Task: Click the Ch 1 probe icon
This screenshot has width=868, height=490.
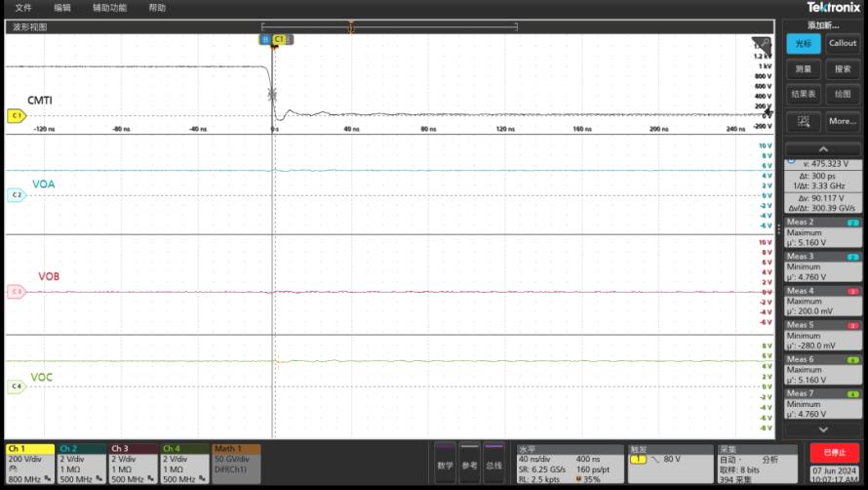Action: click(x=13, y=470)
